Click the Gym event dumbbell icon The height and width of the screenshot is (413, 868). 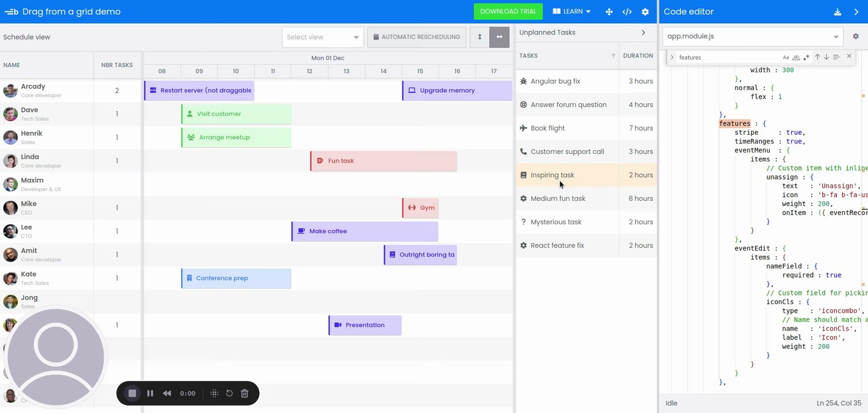click(x=412, y=208)
